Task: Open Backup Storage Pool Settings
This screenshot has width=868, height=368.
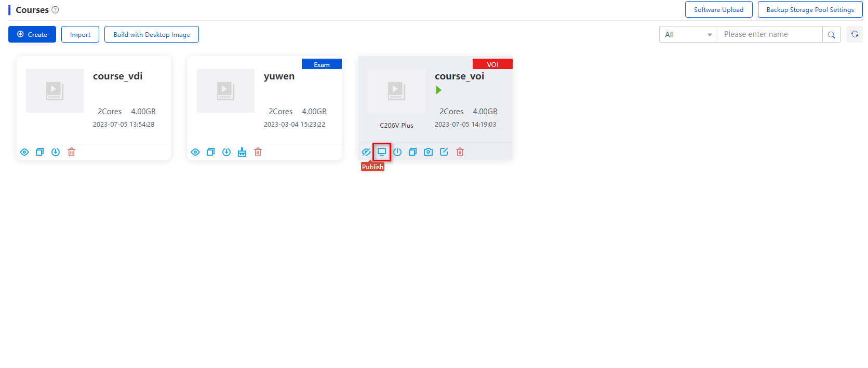Action: 810,10
